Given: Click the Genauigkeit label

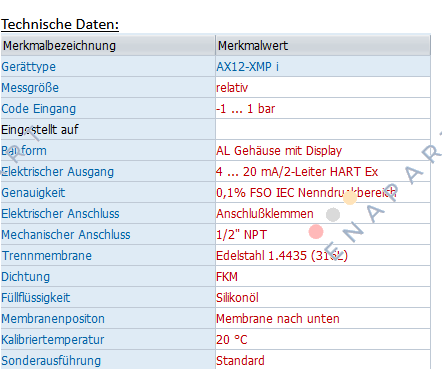Looking at the screenshot, I should (x=33, y=193).
